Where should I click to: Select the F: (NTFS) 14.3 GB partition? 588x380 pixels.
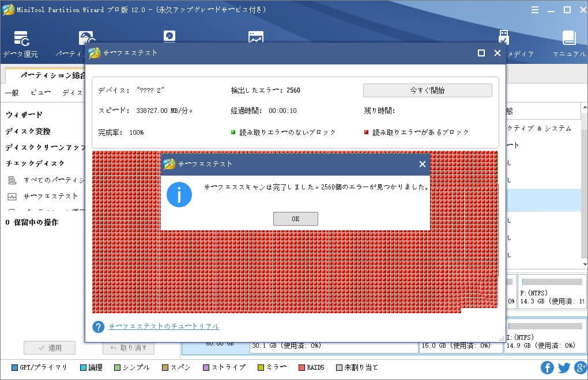tap(552, 292)
